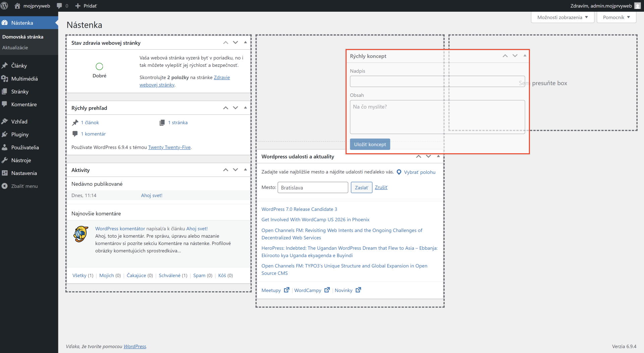644x353 pixels.
Task: Click the Meetupy external link icon
Action: (x=287, y=290)
